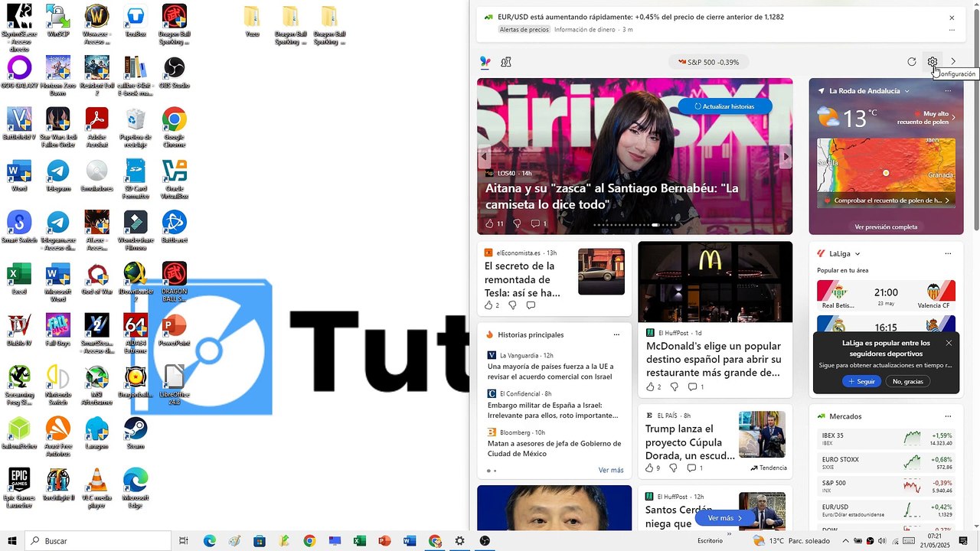This screenshot has width=980, height=551.
Task: Open comments on the McDonald's story
Action: pyautogui.click(x=697, y=386)
